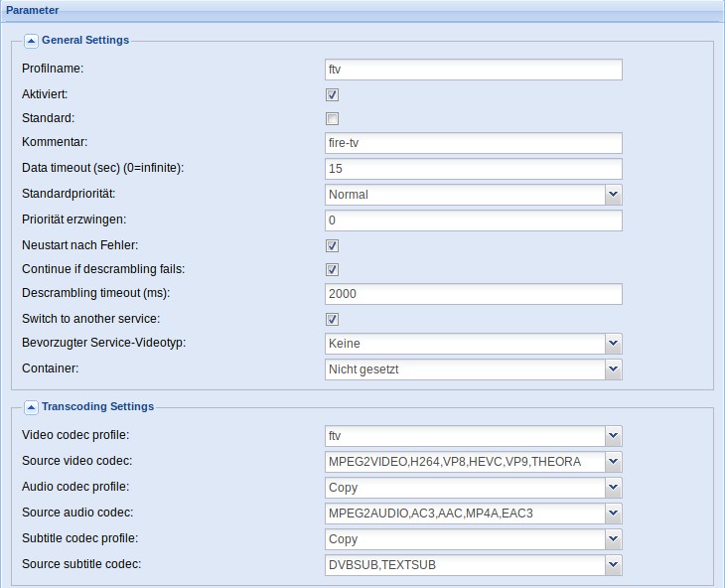Expand Source video codec list arrow
Screen dimensions: 725x588
(x=613, y=462)
